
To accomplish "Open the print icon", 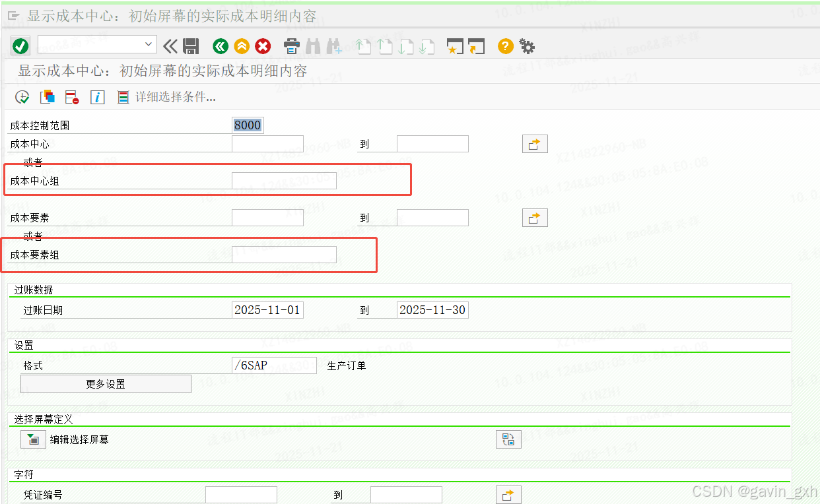I will click(291, 46).
